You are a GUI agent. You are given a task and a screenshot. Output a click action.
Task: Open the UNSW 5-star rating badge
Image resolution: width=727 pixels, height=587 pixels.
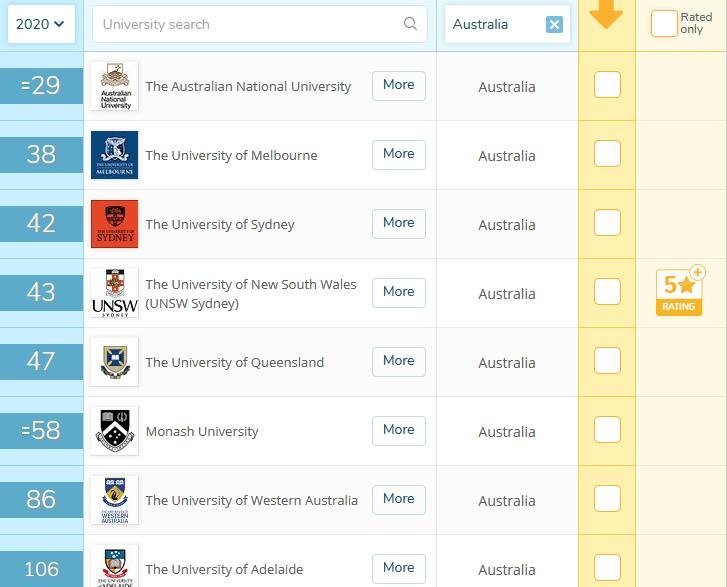pos(679,292)
